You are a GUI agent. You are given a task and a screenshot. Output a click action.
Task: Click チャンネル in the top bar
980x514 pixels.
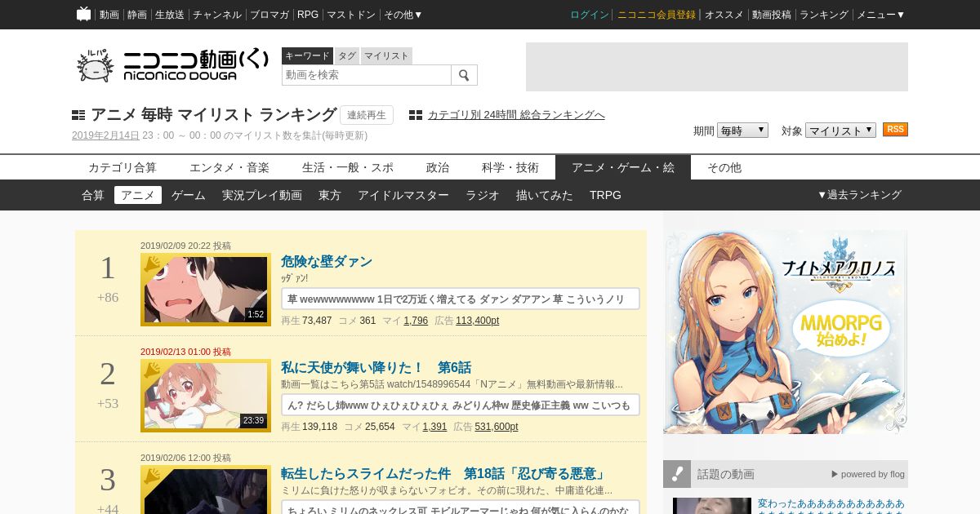217,15
